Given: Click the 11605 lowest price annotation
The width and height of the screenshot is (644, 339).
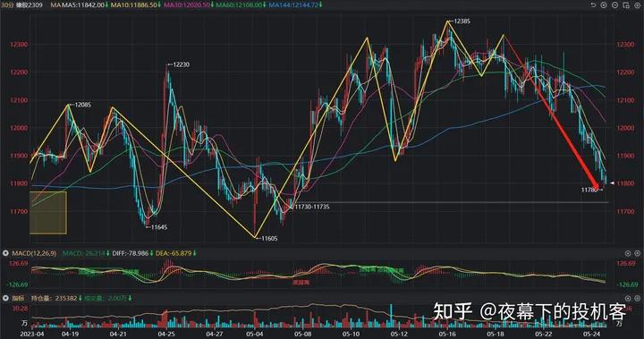Looking at the screenshot, I should pyautogui.click(x=269, y=238).
